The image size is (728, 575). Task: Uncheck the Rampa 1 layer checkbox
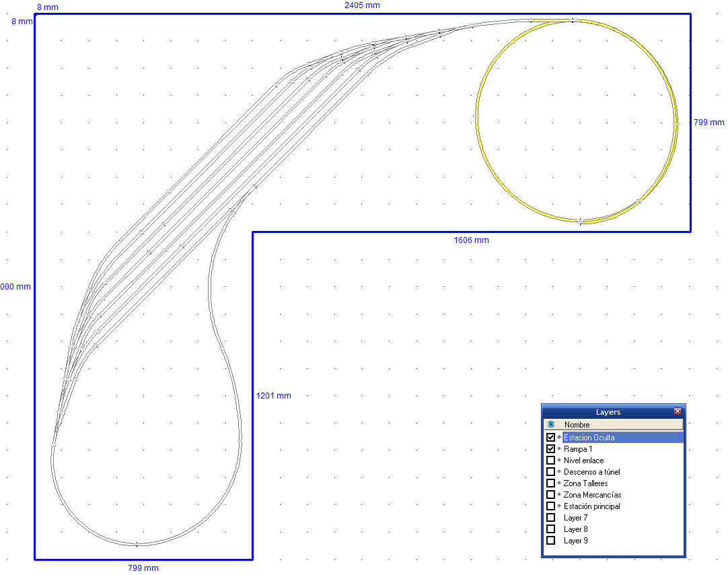(x=550, y=448)
